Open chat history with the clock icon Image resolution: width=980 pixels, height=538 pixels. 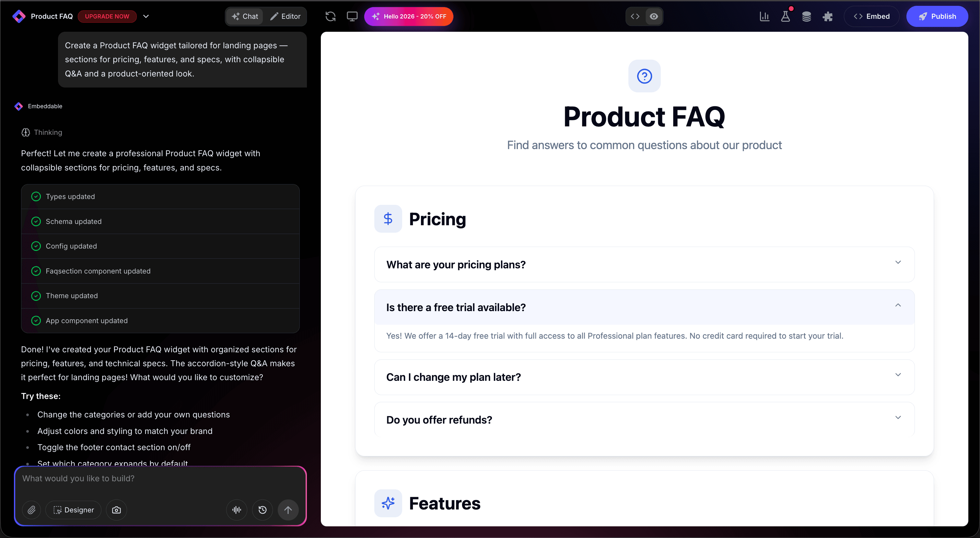262,510
